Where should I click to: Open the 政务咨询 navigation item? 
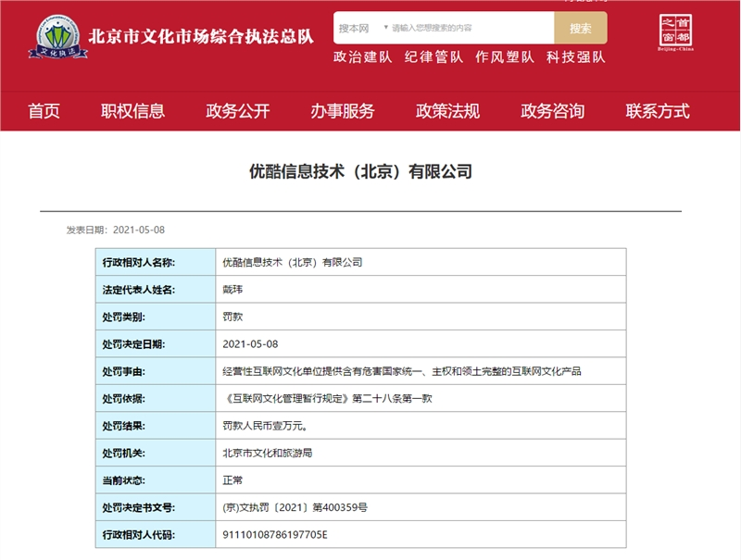click(x=552, y=111)
